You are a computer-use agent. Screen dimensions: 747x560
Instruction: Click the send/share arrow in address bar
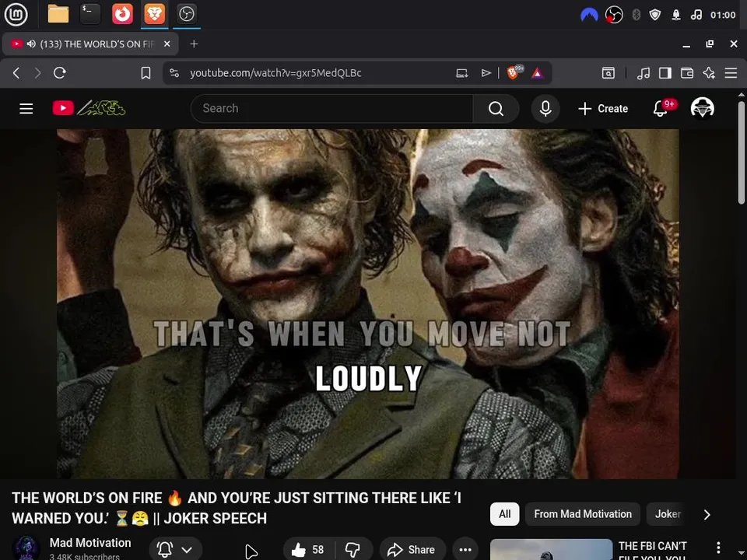tap(486, 73)
